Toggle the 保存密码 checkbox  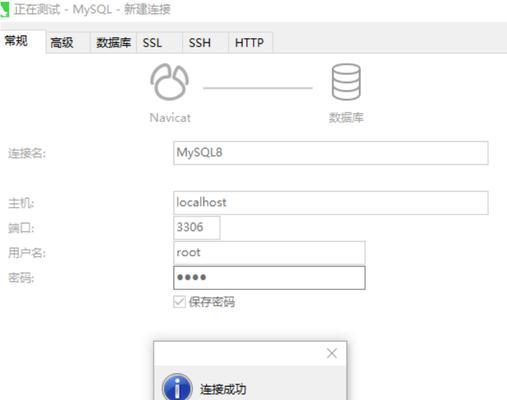(179, 302)
